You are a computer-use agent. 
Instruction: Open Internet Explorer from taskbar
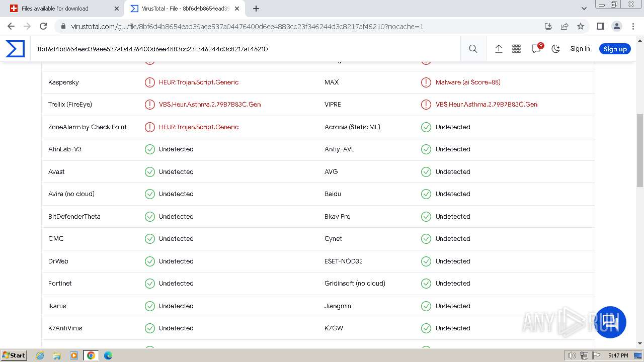pos(40,355)
